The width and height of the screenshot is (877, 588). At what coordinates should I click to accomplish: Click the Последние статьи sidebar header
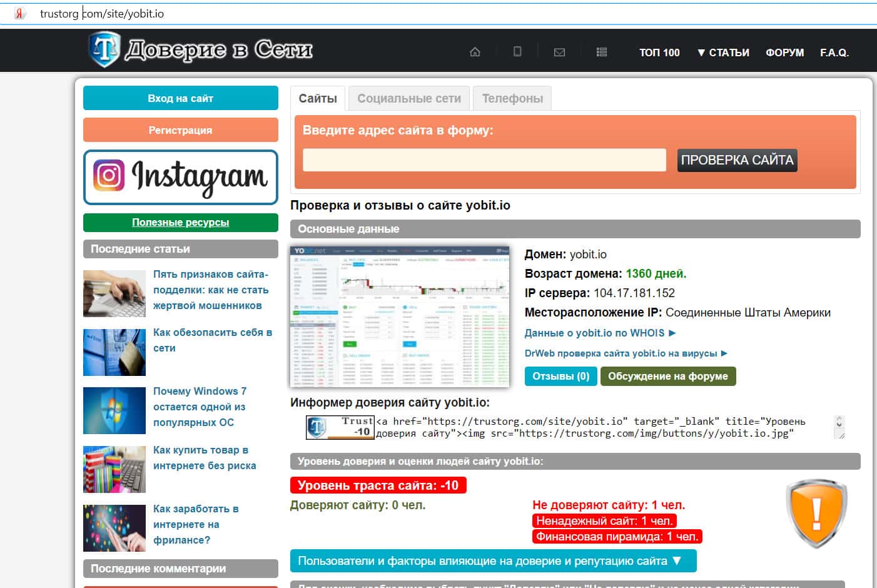[181, 249]
